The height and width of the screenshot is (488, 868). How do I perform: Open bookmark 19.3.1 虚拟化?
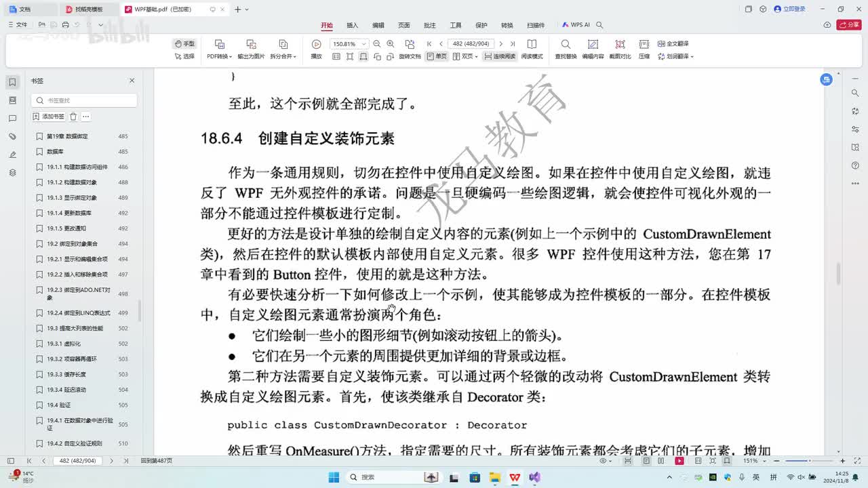pos(81,344)
